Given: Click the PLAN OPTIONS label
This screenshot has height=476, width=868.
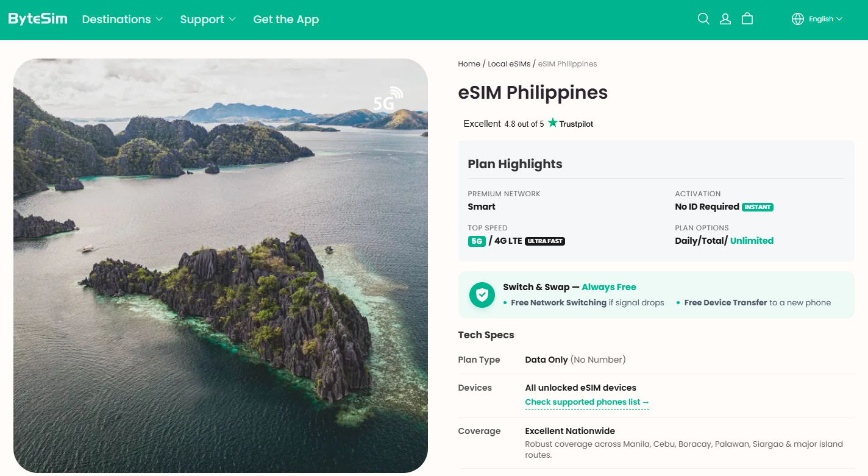Looking at the screenshot, I should 702,228.
